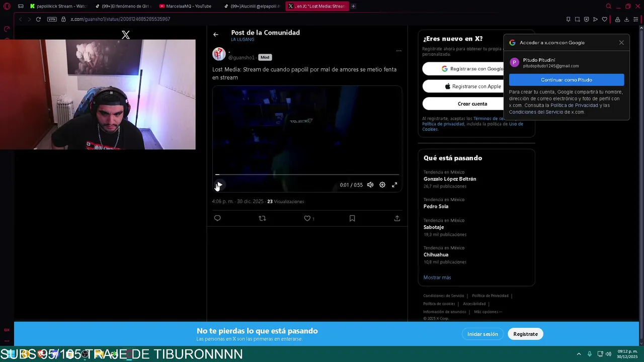644x362 pixels.
Task: Click the Iniciar sesión button
Action: [x=482, y=334]
